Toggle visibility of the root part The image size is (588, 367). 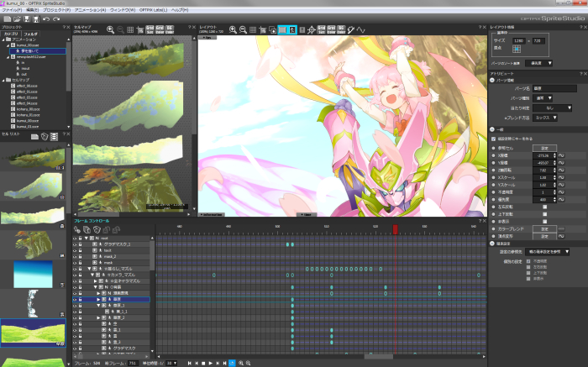click(74, 239)
